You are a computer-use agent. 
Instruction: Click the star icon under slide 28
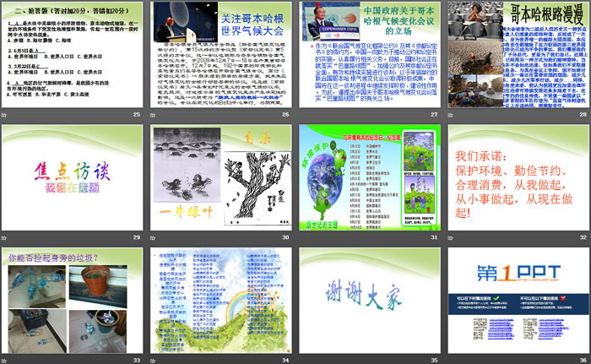[x=450, y=115]
